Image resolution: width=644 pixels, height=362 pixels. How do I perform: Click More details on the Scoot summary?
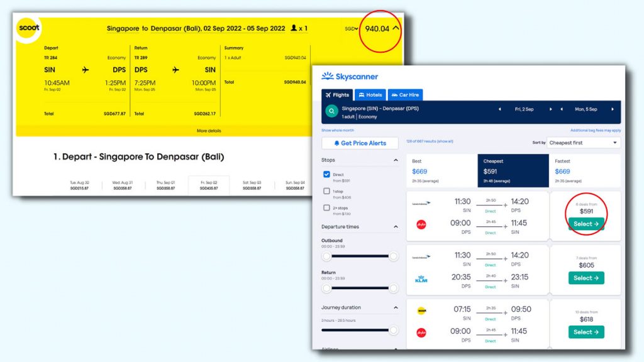click(x=209, y=131)
